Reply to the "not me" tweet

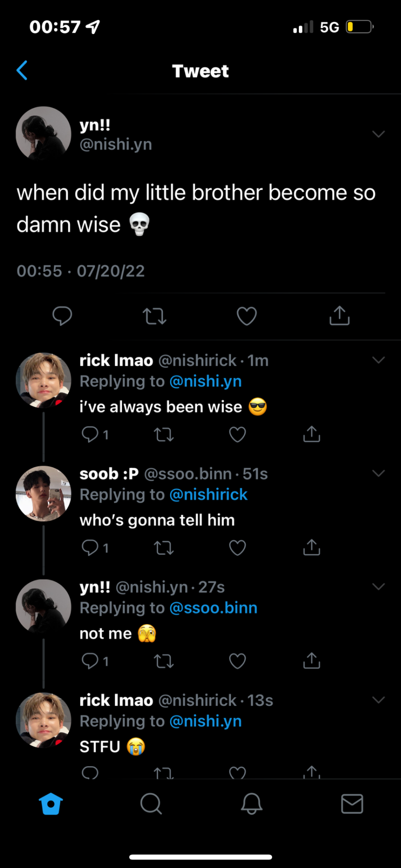90,661
